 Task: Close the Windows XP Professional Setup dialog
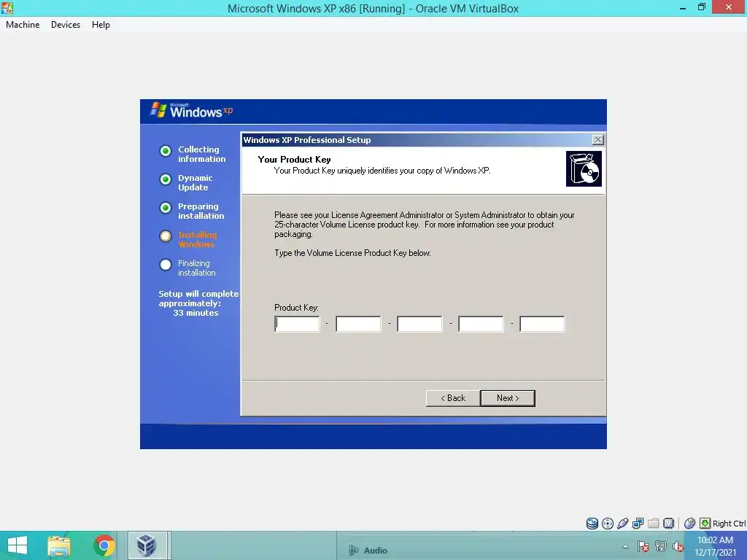(x=598, y=139)
